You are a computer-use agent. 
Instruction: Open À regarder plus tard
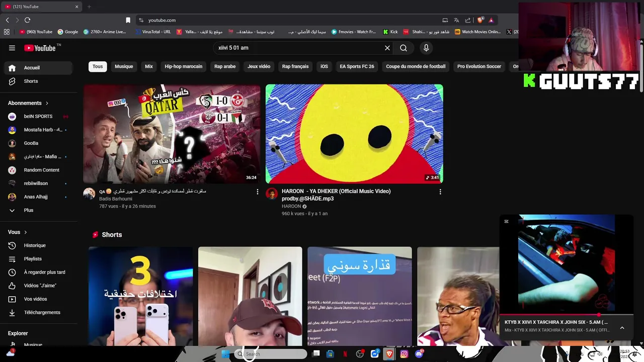(x=38, y=272)
